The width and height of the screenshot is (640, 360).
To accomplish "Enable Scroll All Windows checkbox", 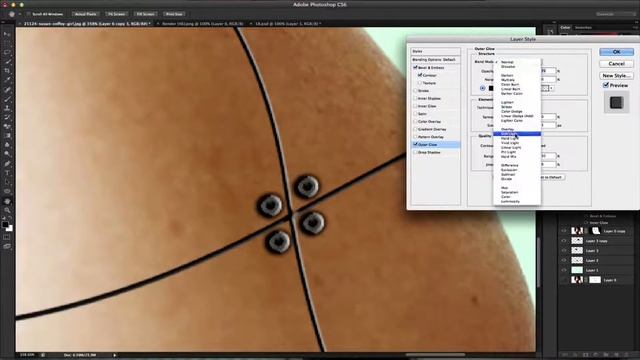I will (29, 14).
